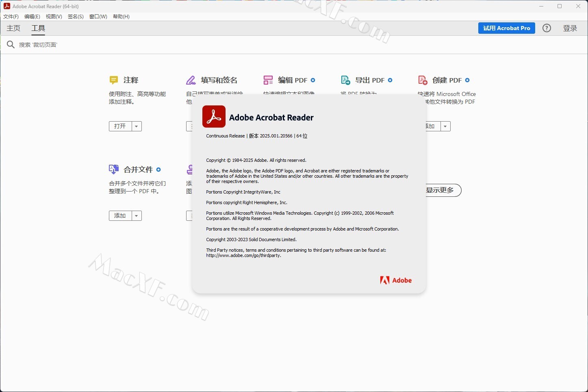Click the 创建 PDF heading text
Viewport: 588px width, 392px height.
click(x=447, y=80)
